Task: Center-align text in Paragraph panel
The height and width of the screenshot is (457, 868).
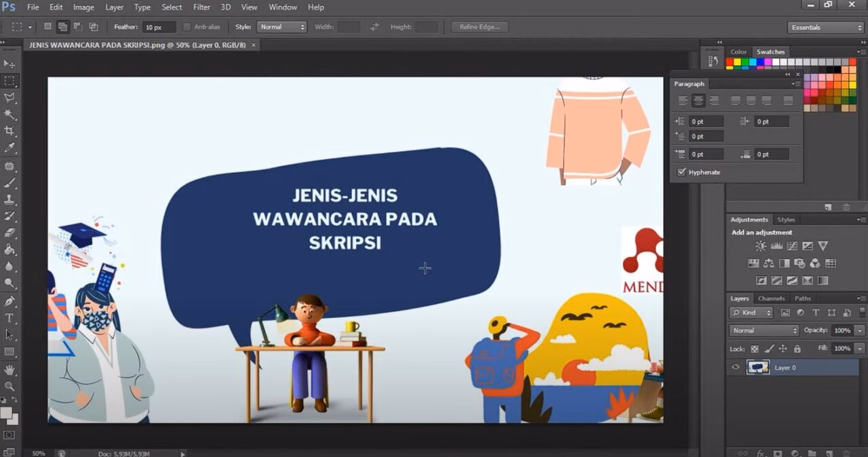Action: point(698,101)
